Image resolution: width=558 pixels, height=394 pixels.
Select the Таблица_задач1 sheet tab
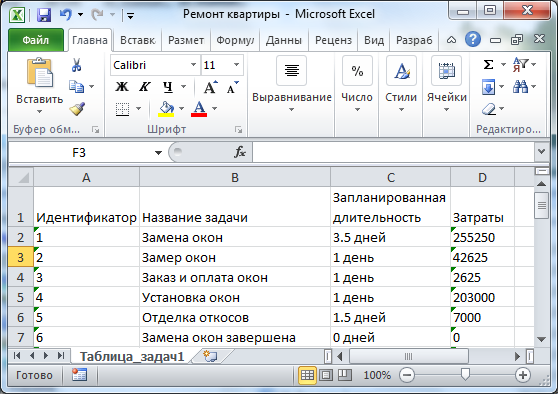coord(132,356)
